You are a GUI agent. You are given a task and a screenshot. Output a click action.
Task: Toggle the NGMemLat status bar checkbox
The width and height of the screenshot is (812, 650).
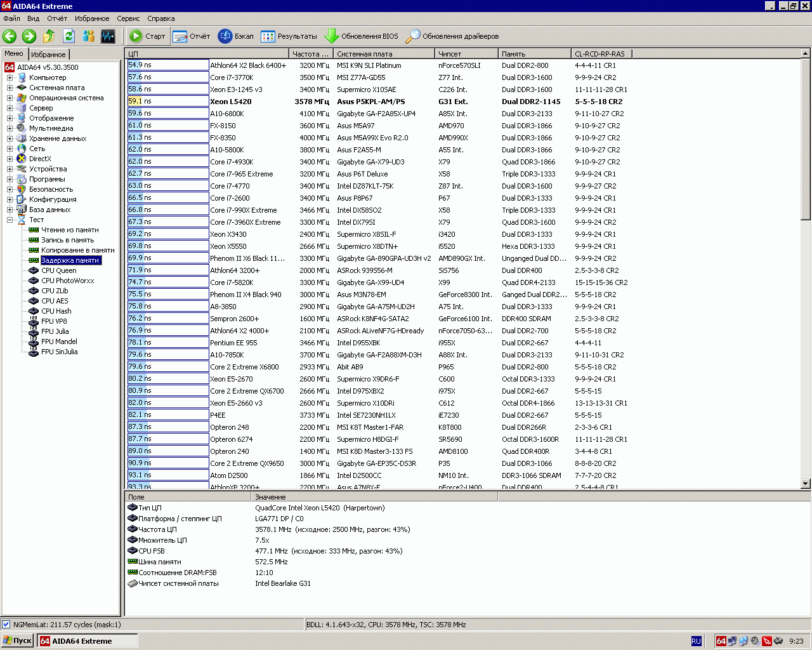(x=6, y=625)
